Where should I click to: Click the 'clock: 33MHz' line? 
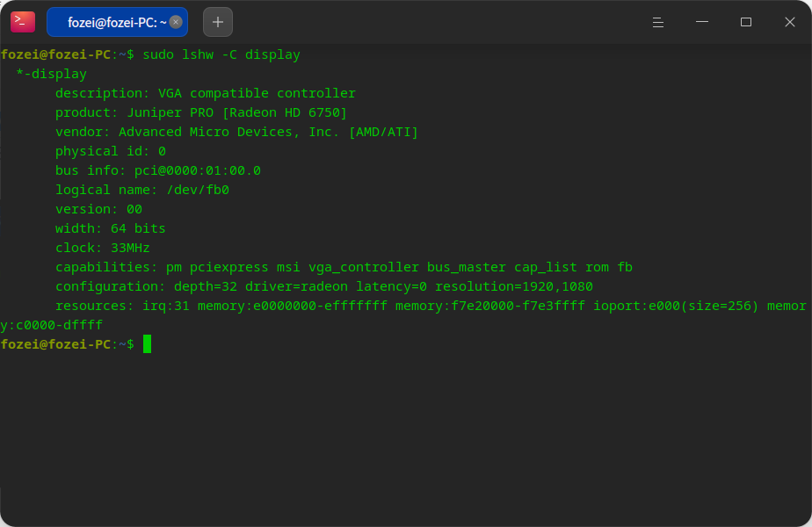[x=103, y=248]
